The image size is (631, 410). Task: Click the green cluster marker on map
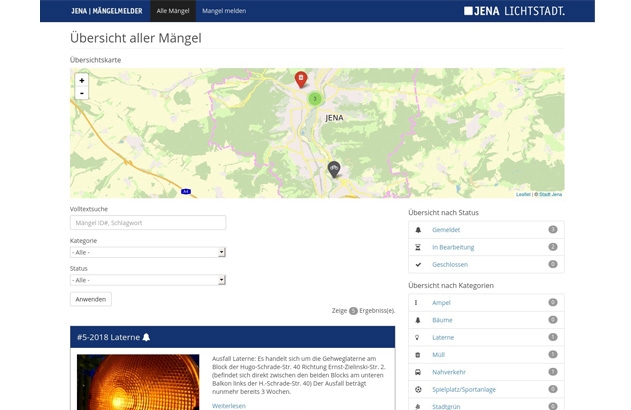314,98
